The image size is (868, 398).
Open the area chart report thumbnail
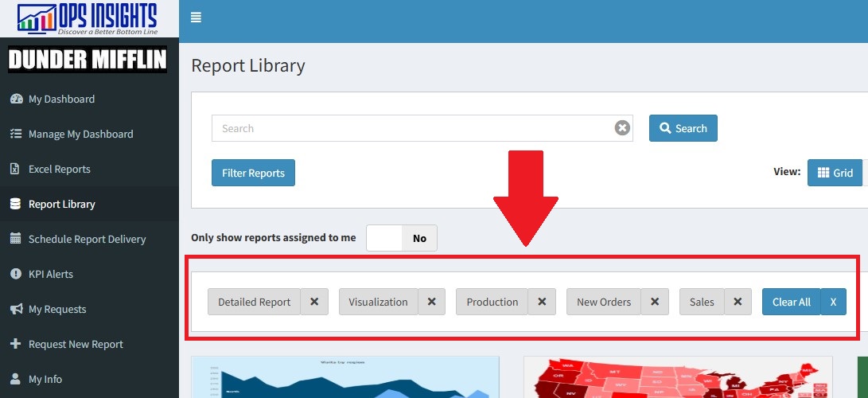pyautogui.click(x=344, y=377)
